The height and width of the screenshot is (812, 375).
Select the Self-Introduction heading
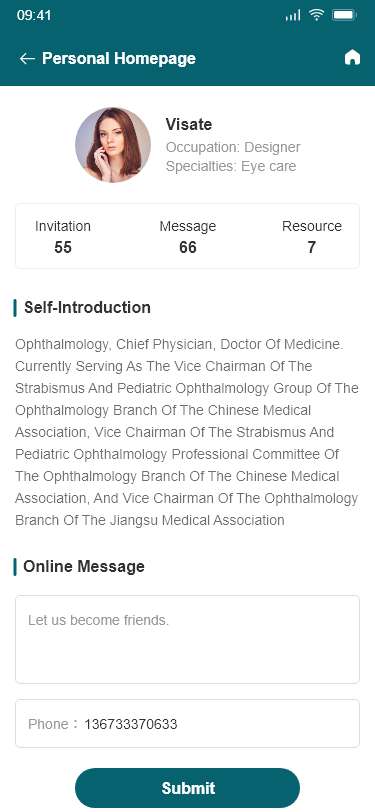(x=87, y=307)
